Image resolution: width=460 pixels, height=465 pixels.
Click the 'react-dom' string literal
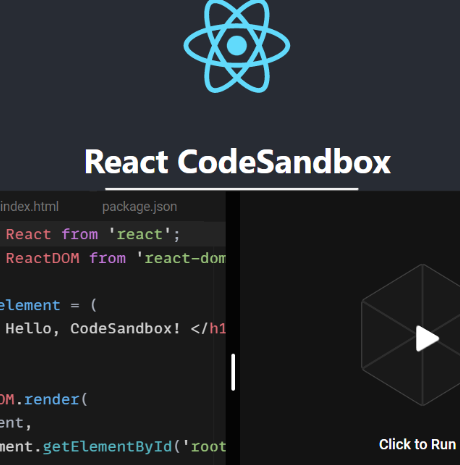(x=181, y=258)
